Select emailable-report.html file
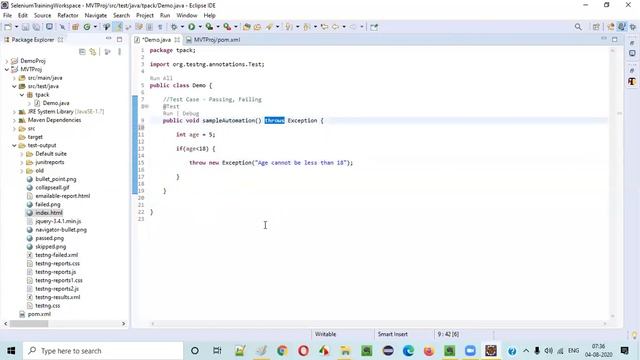 point(62,196)
